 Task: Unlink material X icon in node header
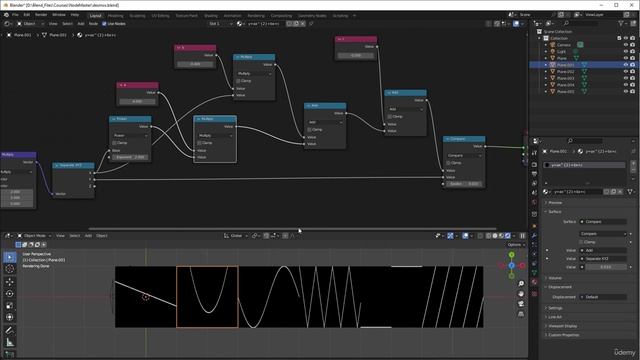point(303,24)
